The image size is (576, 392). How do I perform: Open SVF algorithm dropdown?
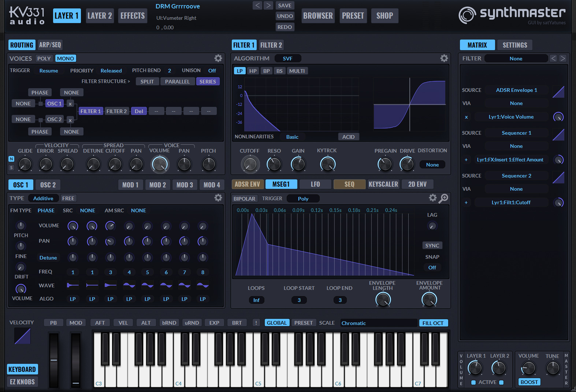click(x=288, y=59)
